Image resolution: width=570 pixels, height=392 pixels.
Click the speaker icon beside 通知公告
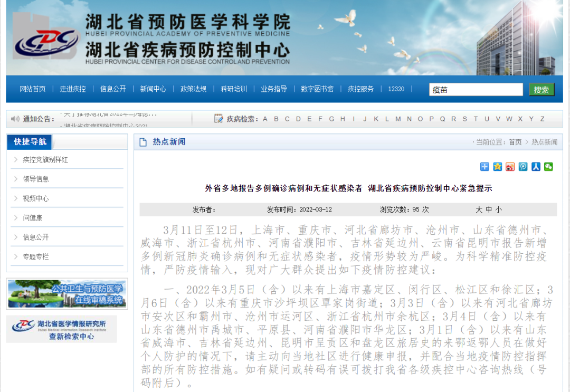(15, 119)
